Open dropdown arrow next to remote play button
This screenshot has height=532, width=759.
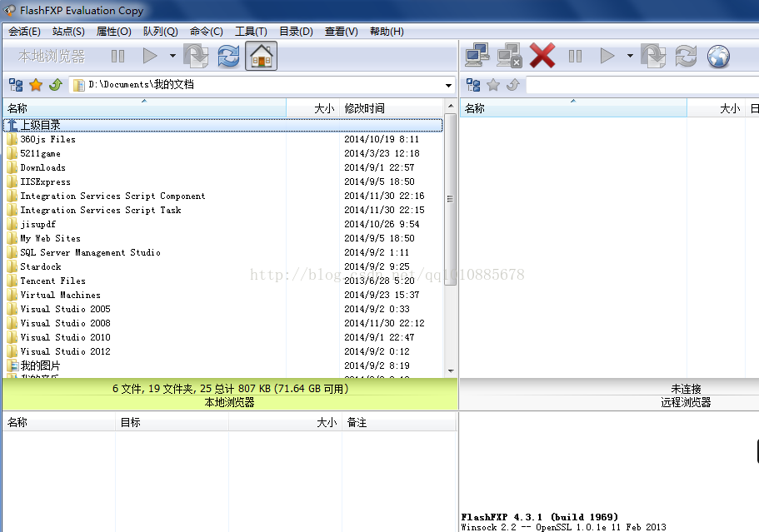(x=630, y=56)
